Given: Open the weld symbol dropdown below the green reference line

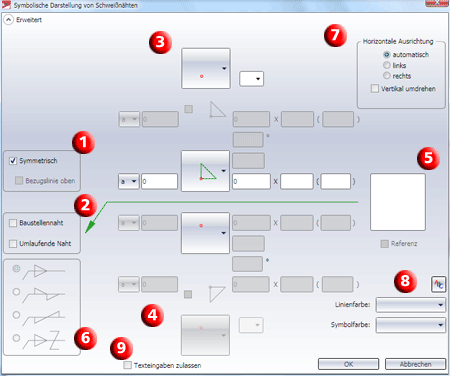Looking at the screenshot, I should [205, 233].
